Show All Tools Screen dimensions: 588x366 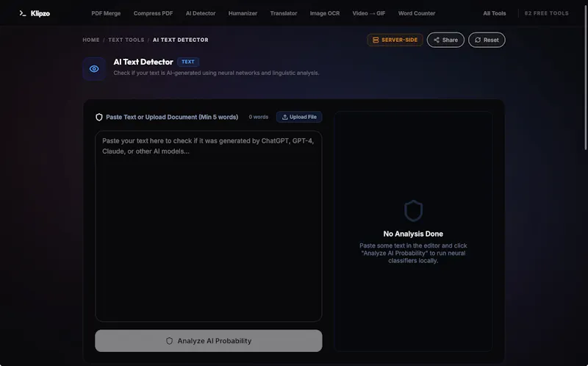coord(494,13)
